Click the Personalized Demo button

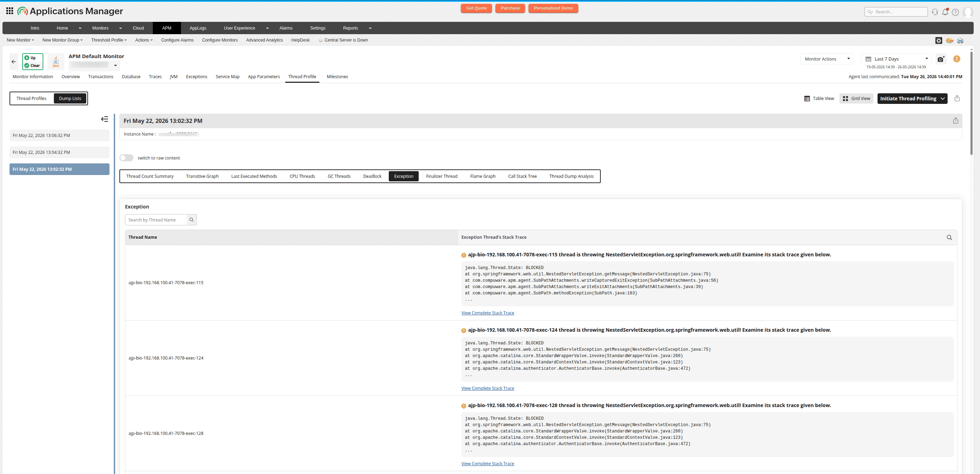[x=553, y=8]
